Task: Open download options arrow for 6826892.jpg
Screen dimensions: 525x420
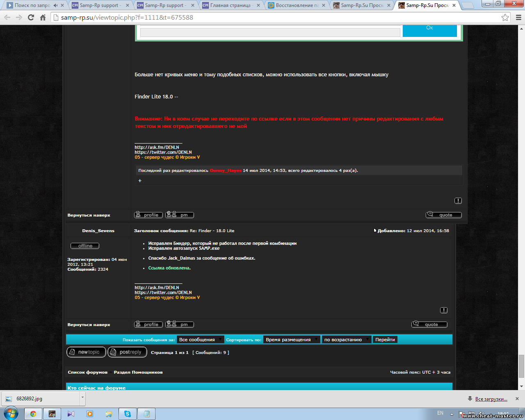Action: click(82, 397)
